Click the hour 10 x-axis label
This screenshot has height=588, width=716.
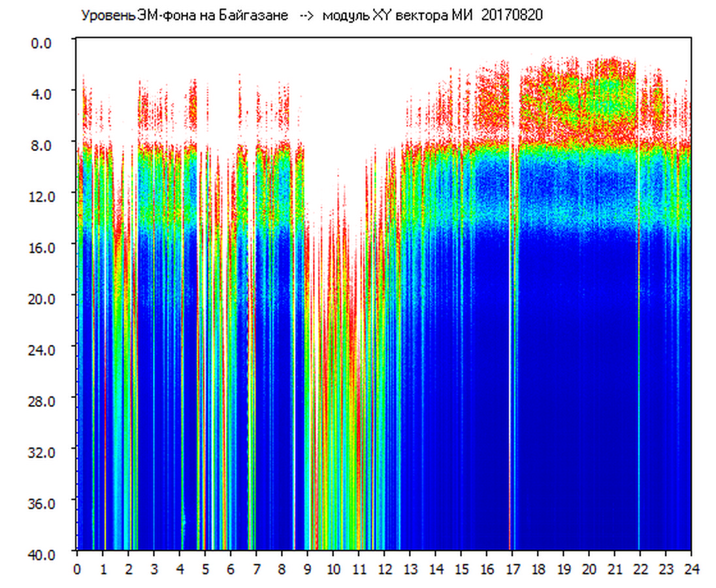pyautogui.click(x=333, y=568)
